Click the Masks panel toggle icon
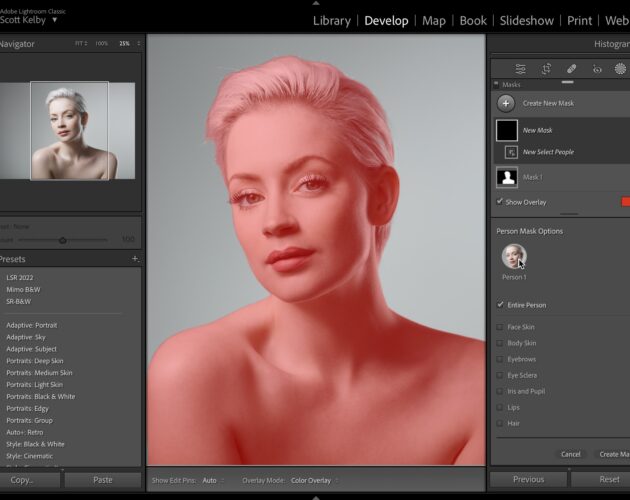Viewport: 630px width, 500px height. pyautogui.click(x=496, y=84)
